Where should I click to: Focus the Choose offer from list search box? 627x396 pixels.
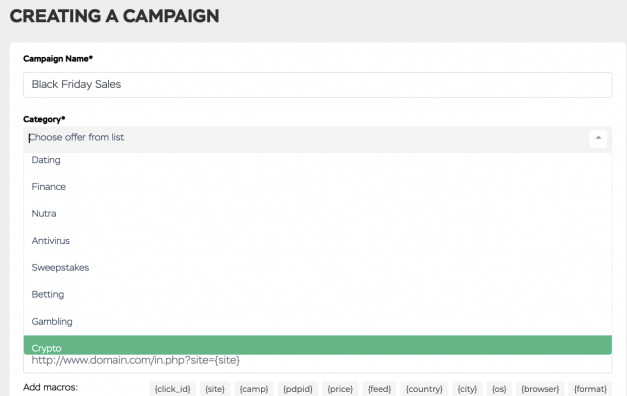[306, 138]
